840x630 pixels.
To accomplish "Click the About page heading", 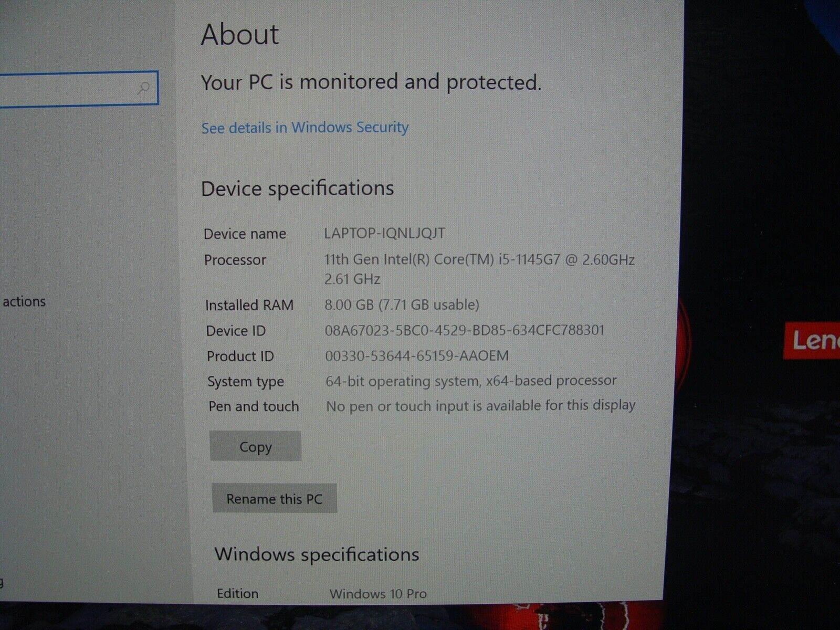I will pos(239,35).
